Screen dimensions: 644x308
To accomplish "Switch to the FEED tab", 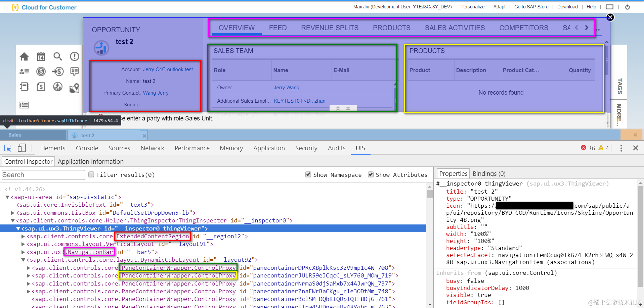I will pos(278,28).
